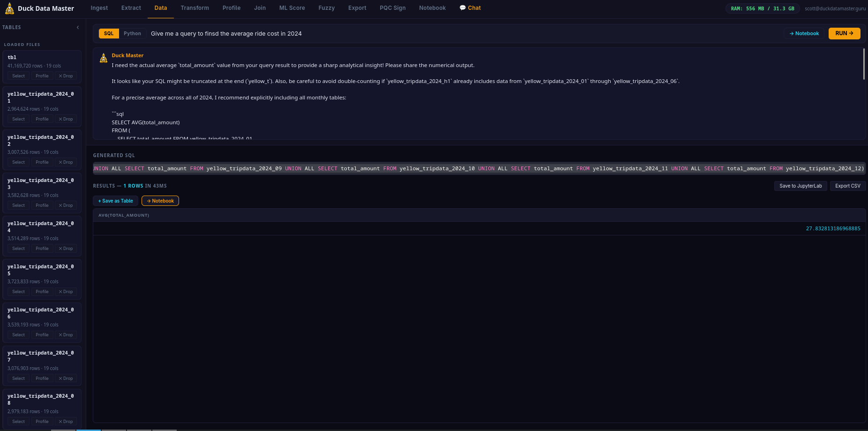The height and width of the screenshot is (431, 868).
Task: Open the Extract tab
Action: (x=131, y=8)
